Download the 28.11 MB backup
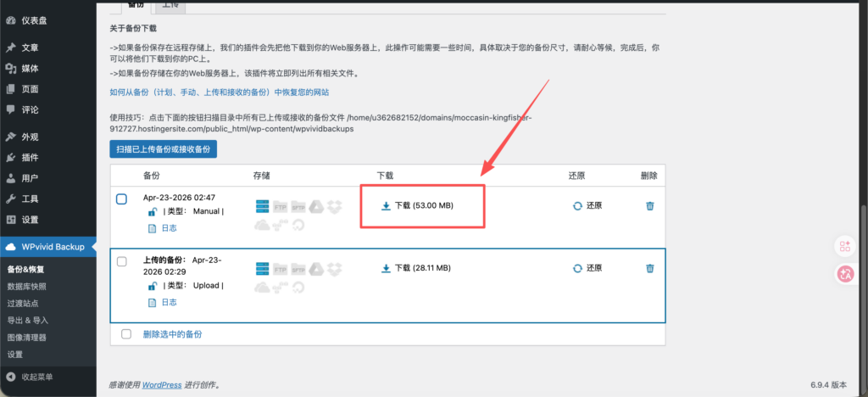Image resolution: width=868 pixels, height=397 pixels. [x=416, y=268]
